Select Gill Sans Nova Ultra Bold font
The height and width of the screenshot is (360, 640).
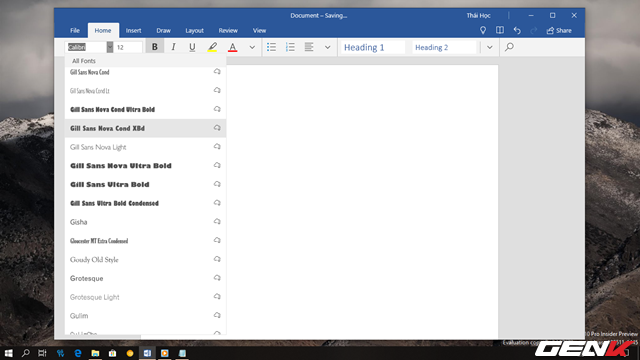coord(145,166)
